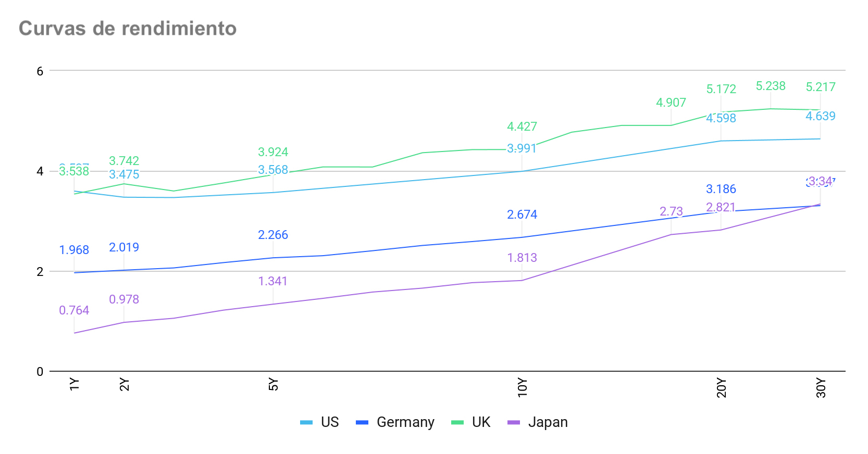Viewport: 868px width, 454px height.
Task: Click the Japan legend color swatch
Action: point(514,422)
